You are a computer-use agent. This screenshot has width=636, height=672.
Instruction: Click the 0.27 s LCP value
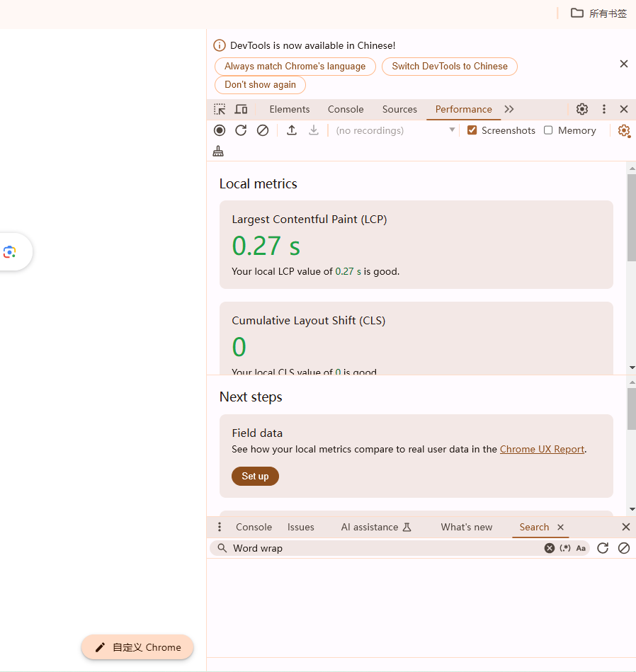pyautogui.click(x=266, y=246)
